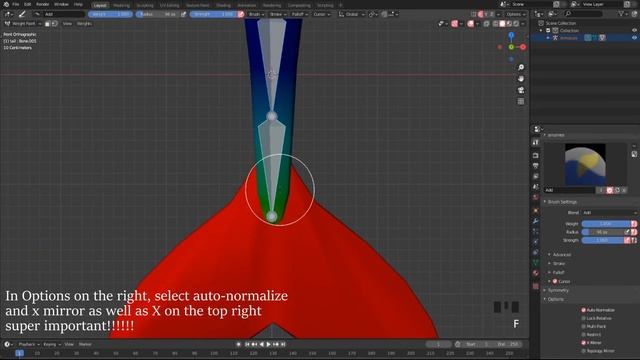
Task: Hide Collection with its eye icon
Action: coord(634,31)
